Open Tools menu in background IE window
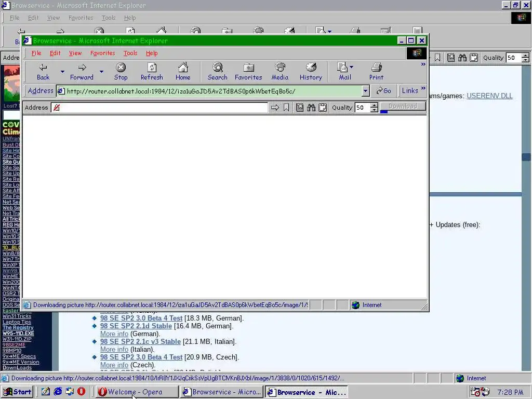Image resolution: width=532 pixels, height=399 pixels. pos(109,18)
